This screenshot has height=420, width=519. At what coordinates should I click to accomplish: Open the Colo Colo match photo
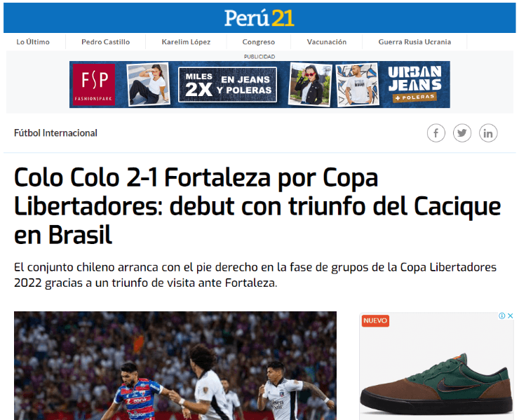175,366
